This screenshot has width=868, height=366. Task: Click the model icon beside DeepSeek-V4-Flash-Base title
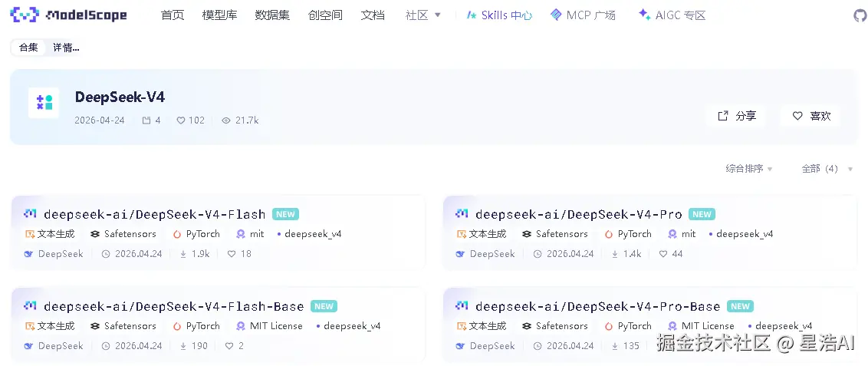tap(30, 305)
